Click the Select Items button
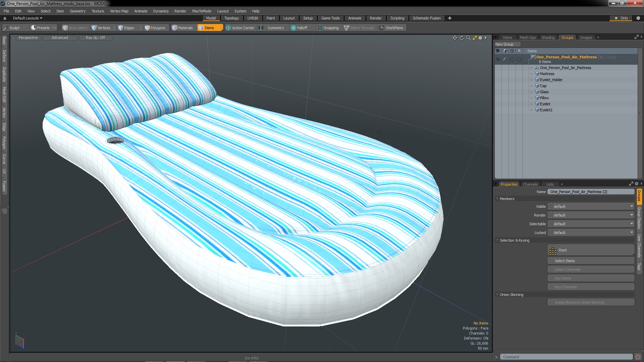Screen dimensions: 644x362 click(591, 261)
